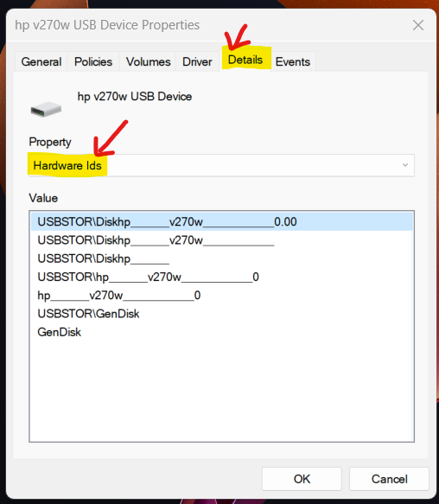The width and height of the screenshot is (439, 504).
Task: Select the value ending in 0.00
Action: tap(222, 222)
